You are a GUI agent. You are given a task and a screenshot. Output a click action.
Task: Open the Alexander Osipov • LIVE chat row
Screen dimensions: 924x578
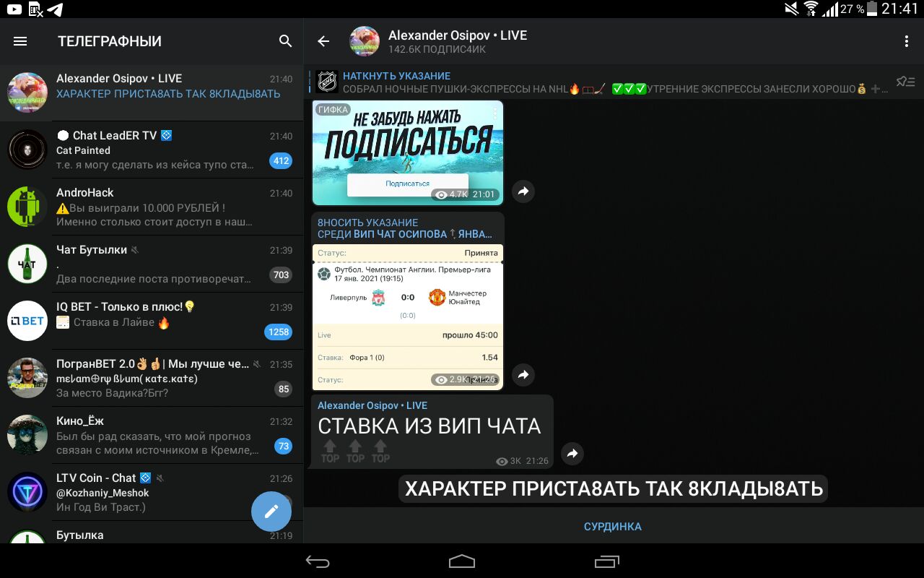coord(152,92)
